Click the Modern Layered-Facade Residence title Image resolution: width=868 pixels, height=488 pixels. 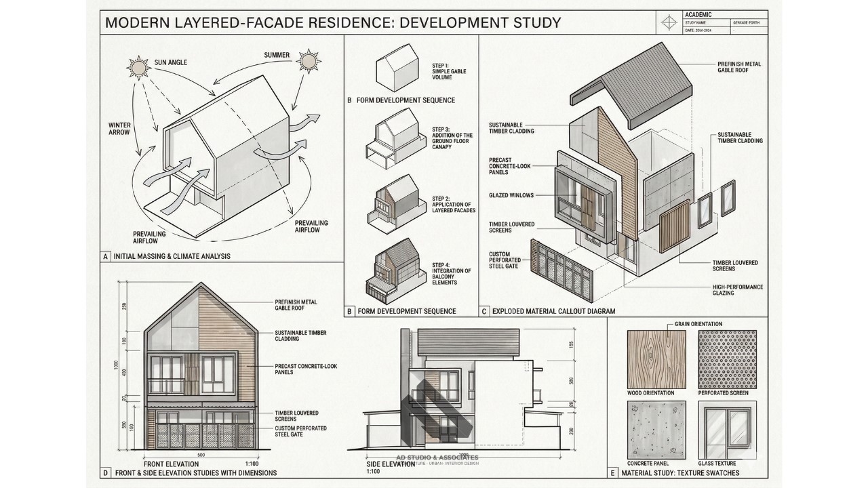333,22
